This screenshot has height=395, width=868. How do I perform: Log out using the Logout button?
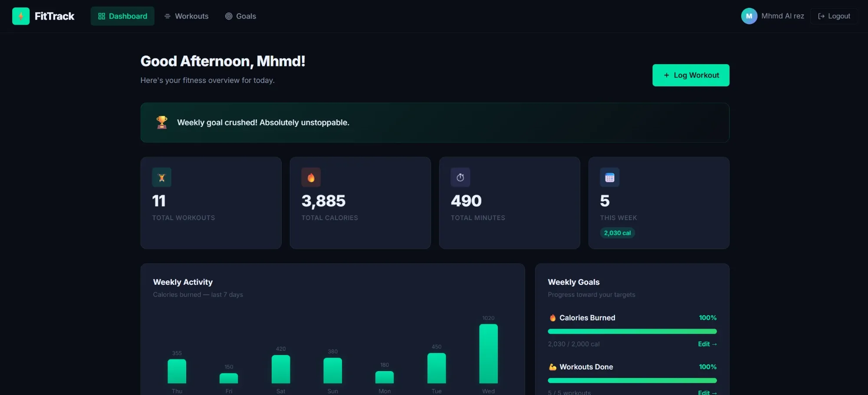click(834, 16)
